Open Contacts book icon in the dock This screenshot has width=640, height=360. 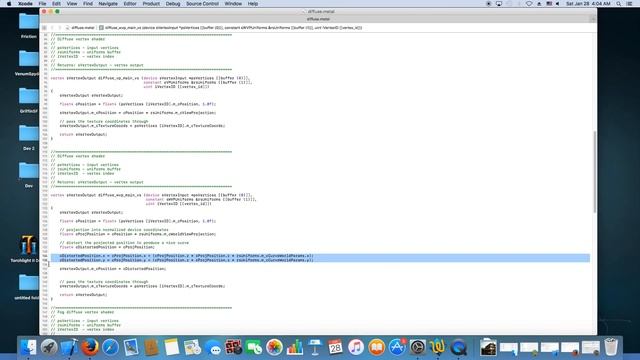(151, 347)
